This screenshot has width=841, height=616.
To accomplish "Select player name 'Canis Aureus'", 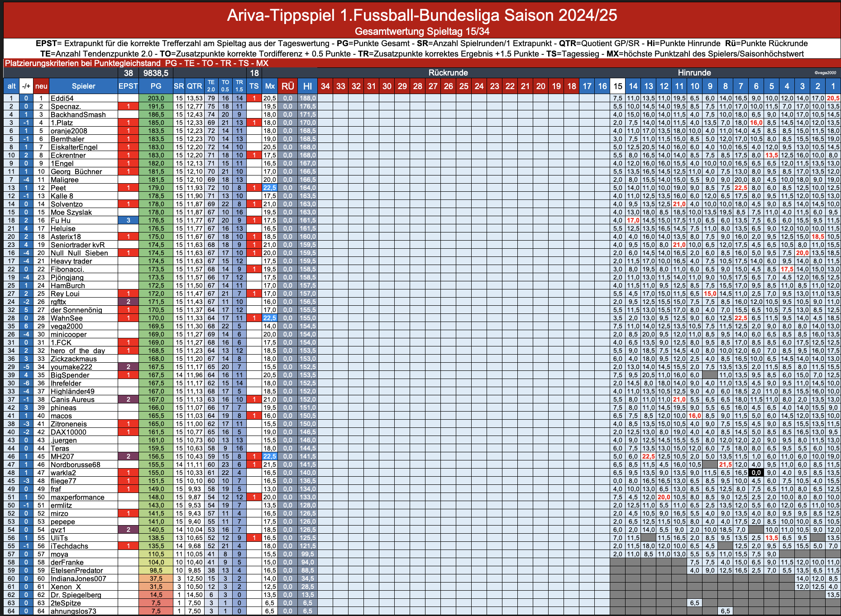I will [x=72, y=399].
